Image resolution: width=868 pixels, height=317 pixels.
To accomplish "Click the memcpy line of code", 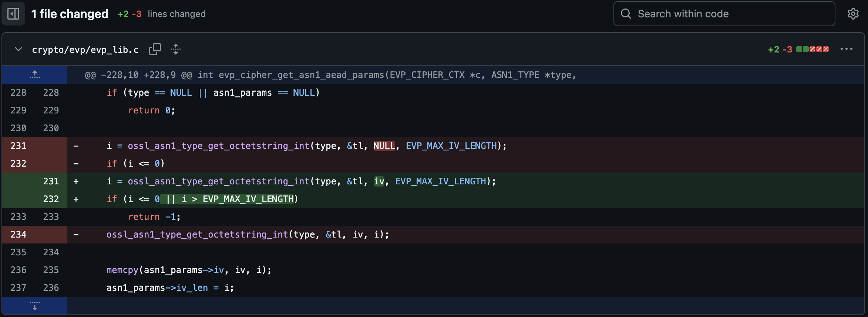I will [x=189, y=270].
